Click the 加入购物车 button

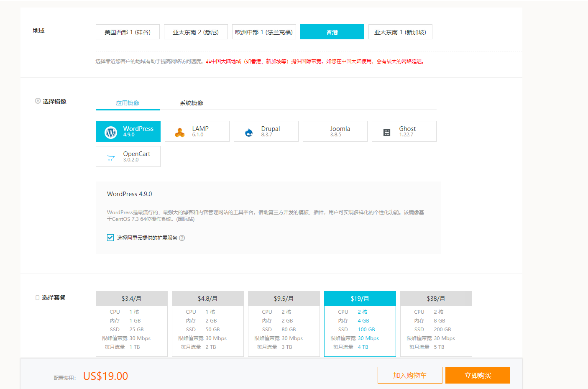[410, 375]
